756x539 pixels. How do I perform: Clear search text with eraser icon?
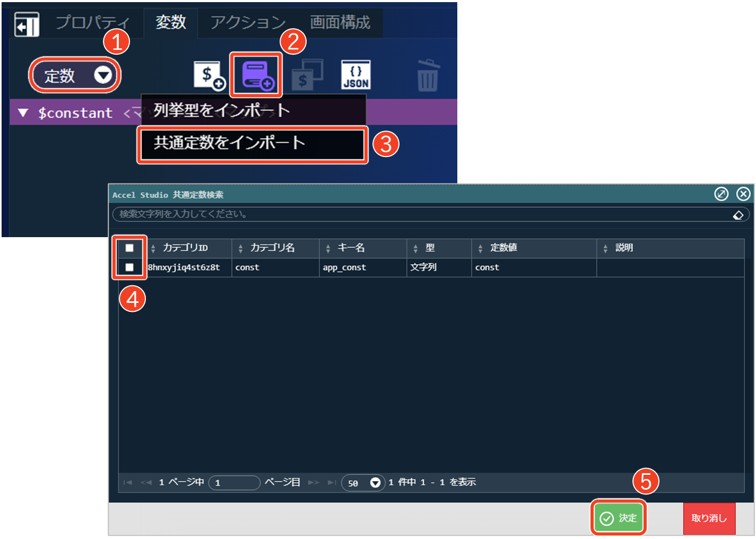[x=738, y=215]
